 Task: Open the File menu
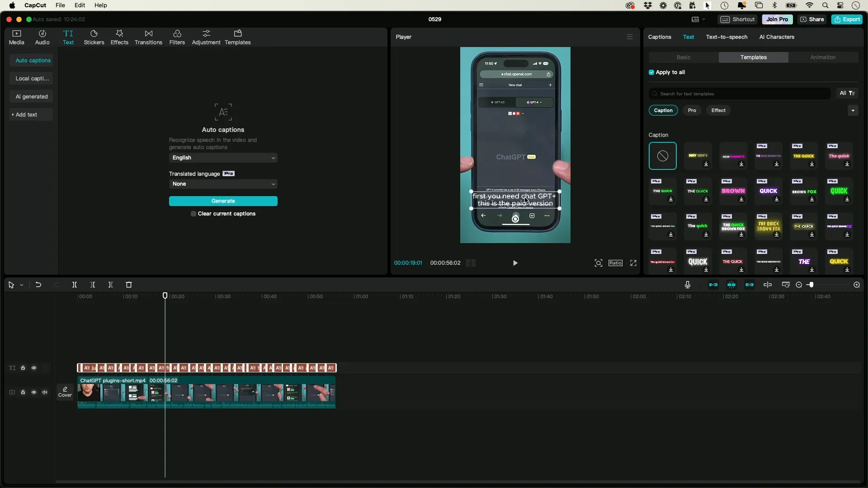tap(60, 5)
